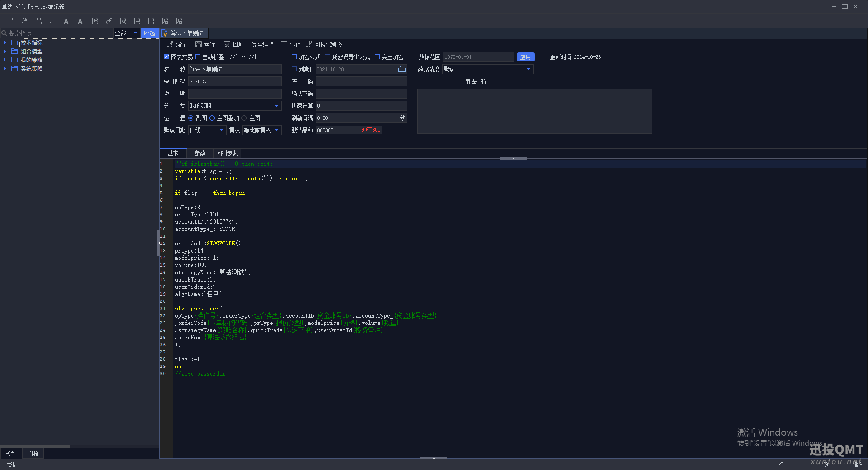Click the first save icon in toolbar
The image size is (868, 470).
coord(11,21)
